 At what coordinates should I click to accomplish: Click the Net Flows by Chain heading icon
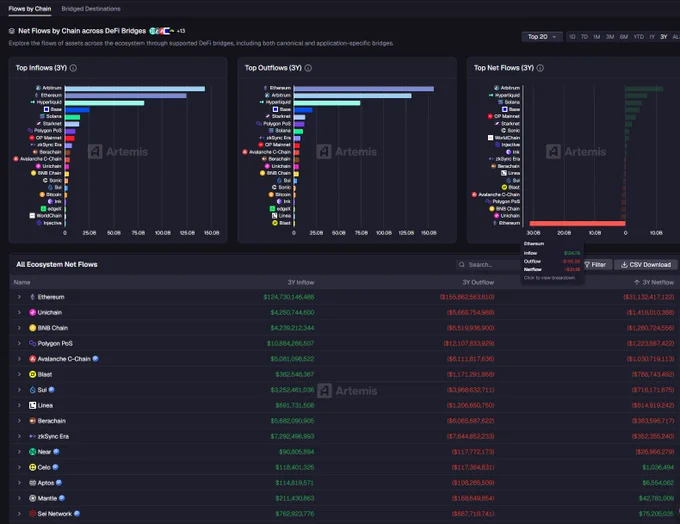12,31
